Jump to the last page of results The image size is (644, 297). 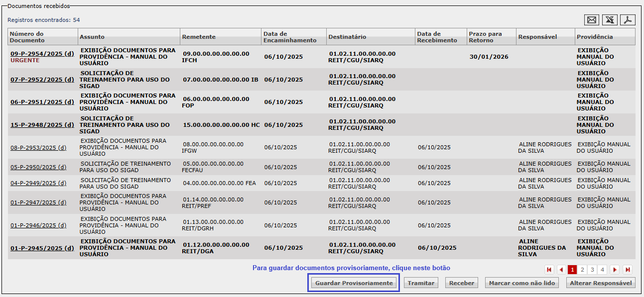click(x=628, y=270)
